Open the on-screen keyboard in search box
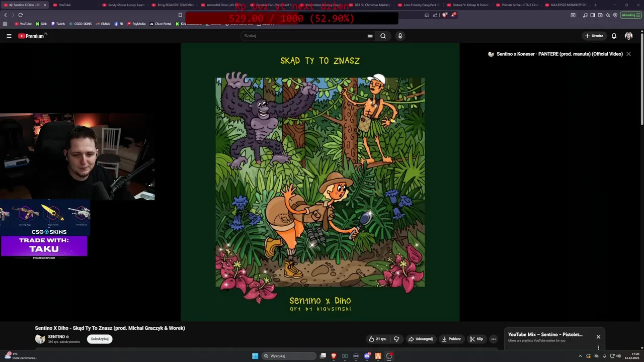Viewport: 644px width, 362px height. click(x=370, y=36)
